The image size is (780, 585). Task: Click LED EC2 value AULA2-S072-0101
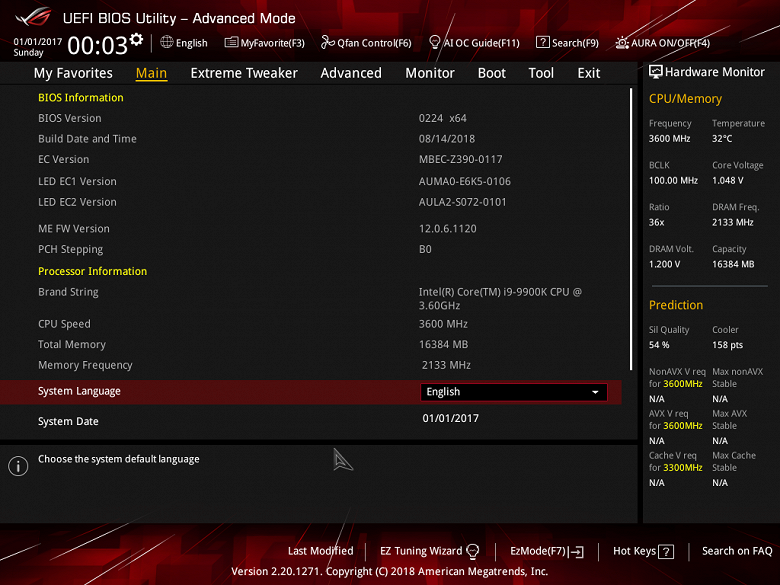point(462,202)
